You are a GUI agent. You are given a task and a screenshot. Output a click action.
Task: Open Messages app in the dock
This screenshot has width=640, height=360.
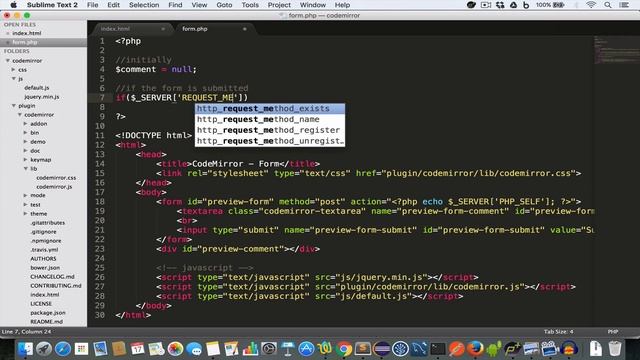coord(194,349)
